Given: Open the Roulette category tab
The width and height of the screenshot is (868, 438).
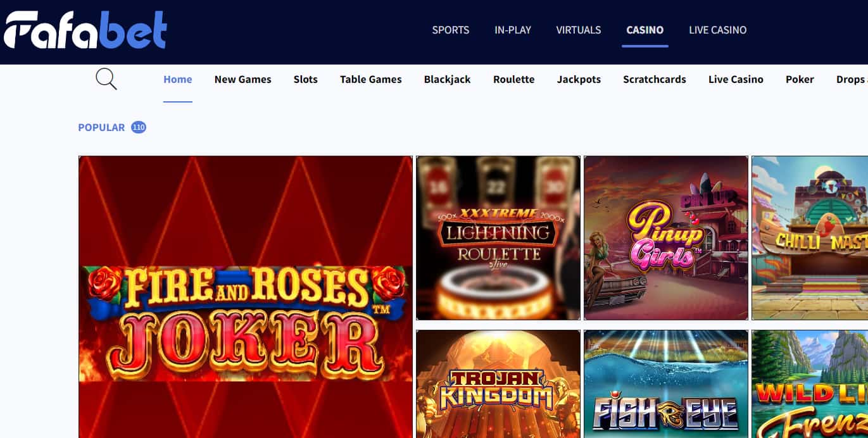Looking at the screenshot, I should click(513, 79).
